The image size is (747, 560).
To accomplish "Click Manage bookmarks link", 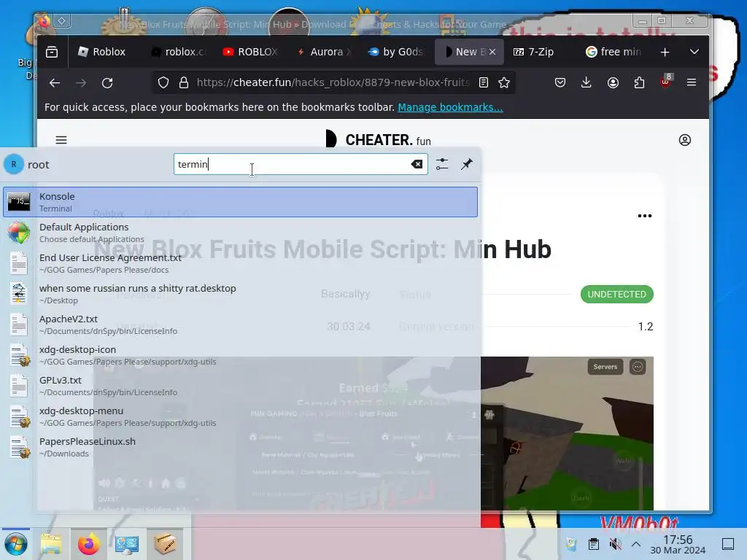I will click(x=450, y=107).
